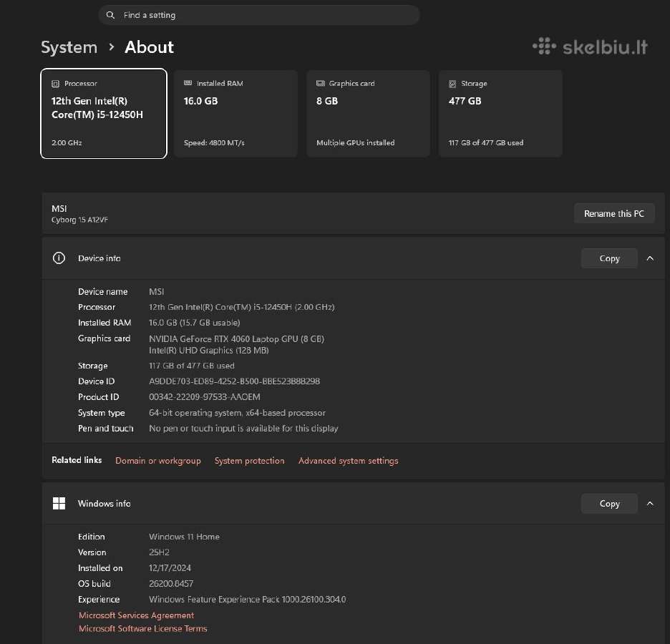This screenshot has height=644, width=670.
Task: Click the 25H2 version value
Action: click(x=159, y=552)
